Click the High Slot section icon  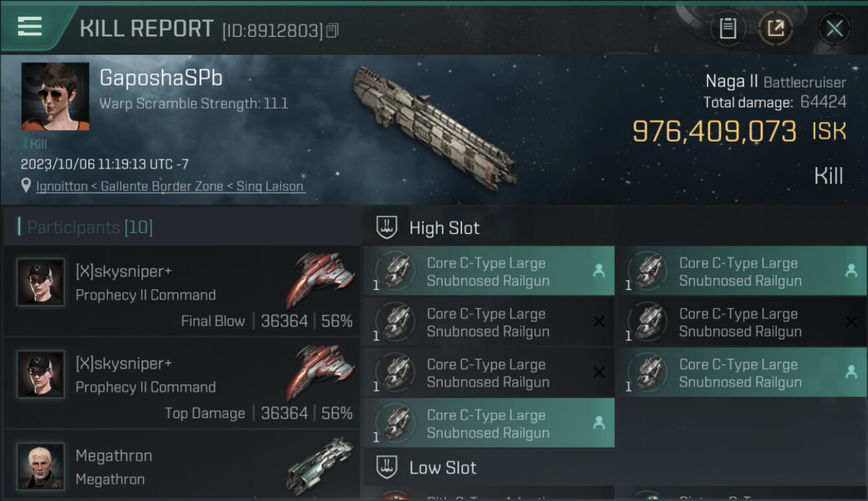pos(387,228)
